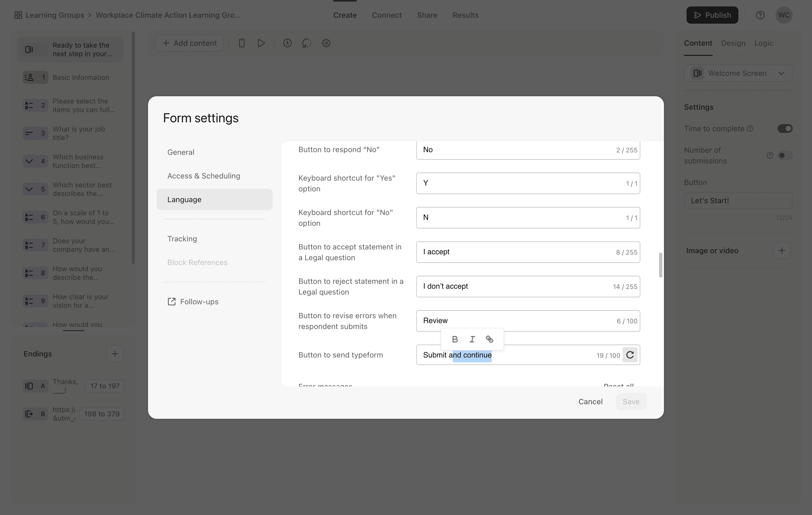Click the Publish button

pos(712,15)
